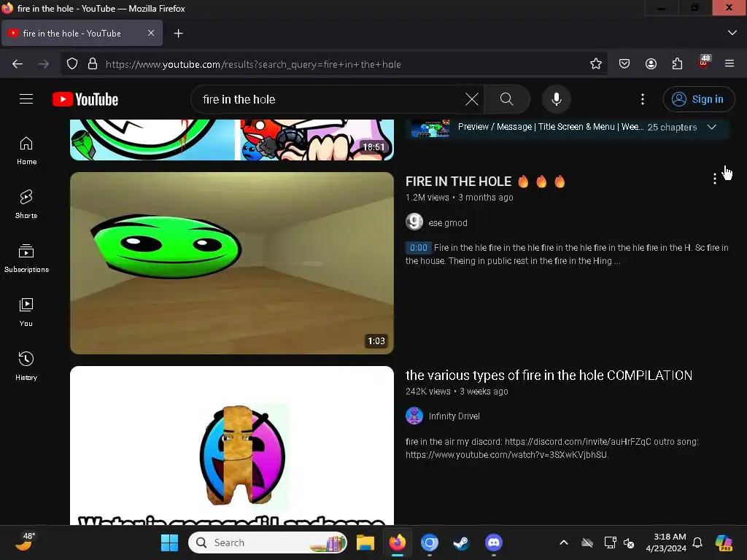Open the Preview / Message chapter thumbnail
Image resolution: width=747 pixels, height=560 pixels.
pyautogui.click(x=430, y=128)
